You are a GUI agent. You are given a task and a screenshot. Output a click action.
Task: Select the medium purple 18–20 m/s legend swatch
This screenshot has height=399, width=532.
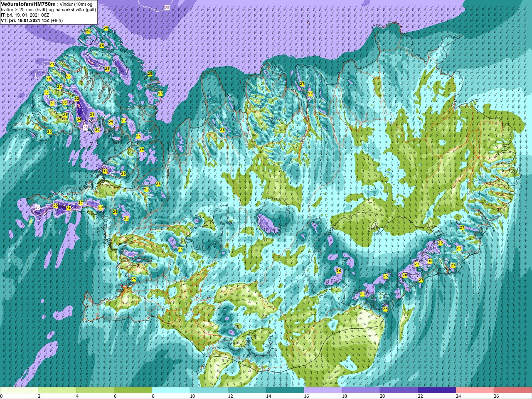[x=361, y=390]
